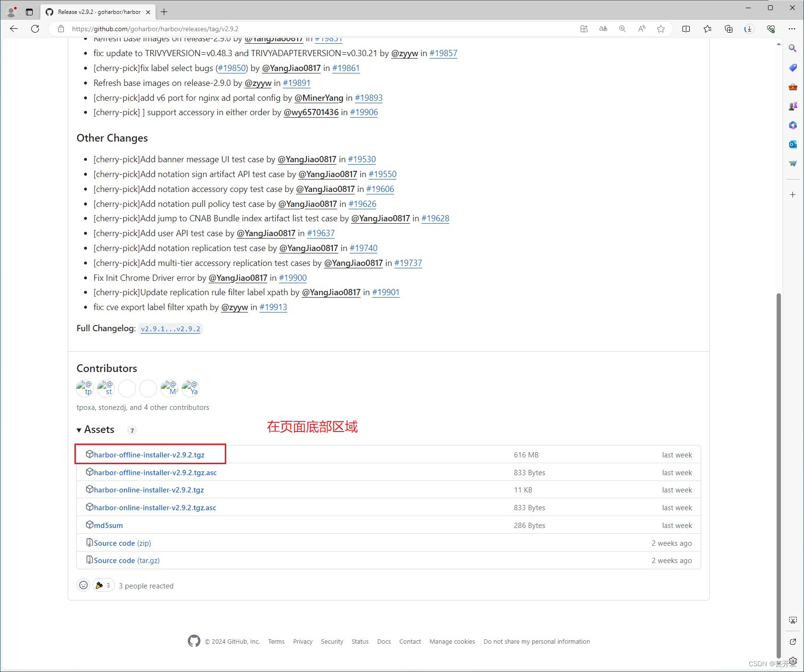
Task: Open pull request #19628
Action: pyautogui.click(x=435, y=218)
